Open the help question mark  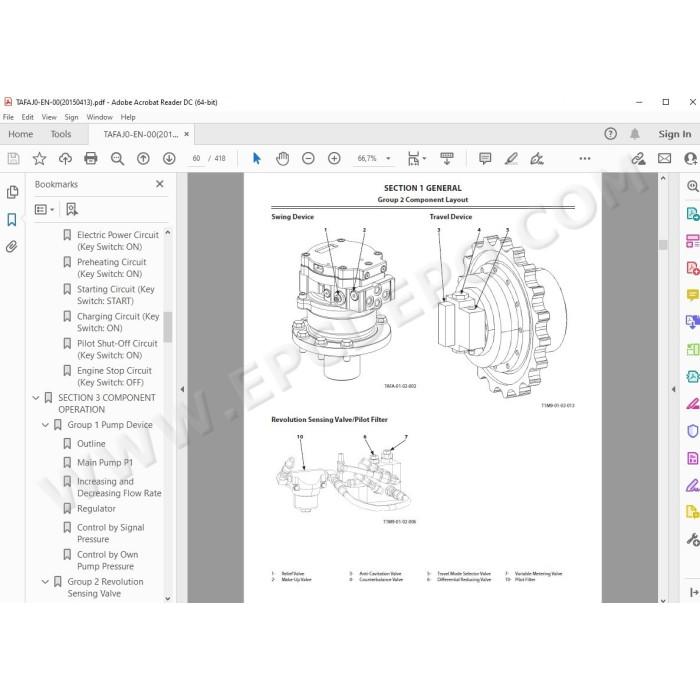tap(610, 134)
